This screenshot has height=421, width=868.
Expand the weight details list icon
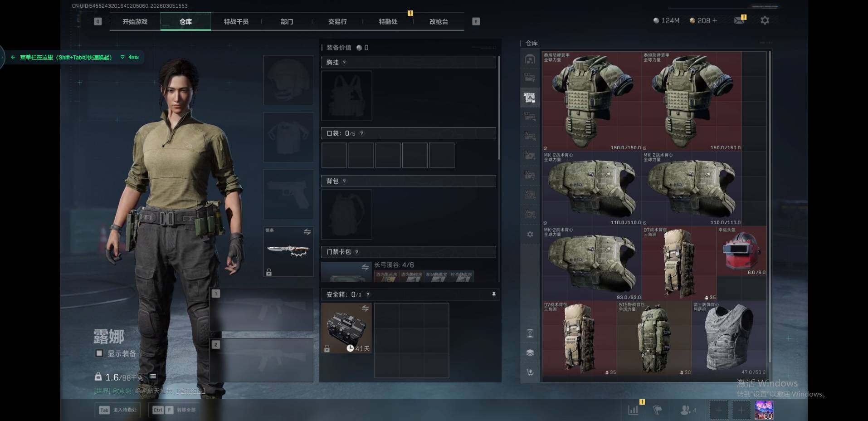pyautogui.click(x=153, y=377)
